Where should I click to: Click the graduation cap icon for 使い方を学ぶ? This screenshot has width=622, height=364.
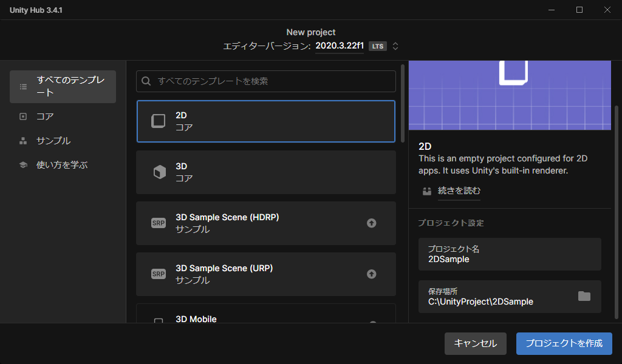tap(23, 165)
